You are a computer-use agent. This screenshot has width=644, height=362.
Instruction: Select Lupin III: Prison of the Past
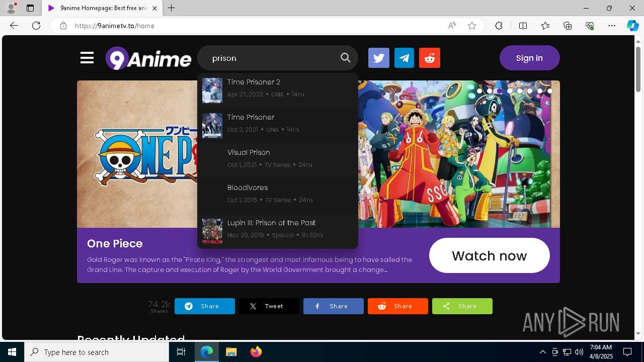click(278, 231)
